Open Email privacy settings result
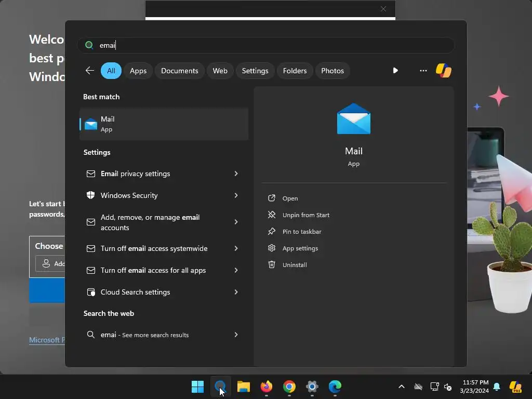Viewport: 532px width, 399px height. tap(164, 174)
